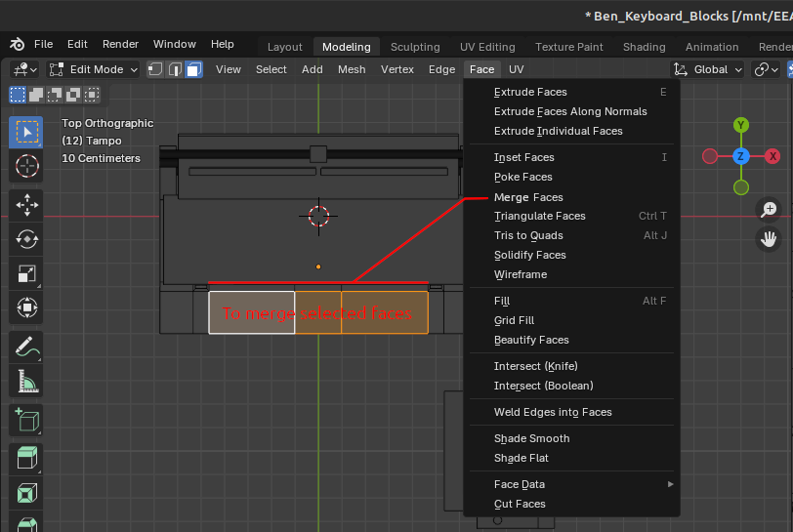
Task: Set selection mode to intersect
Action: coord(92,95)
